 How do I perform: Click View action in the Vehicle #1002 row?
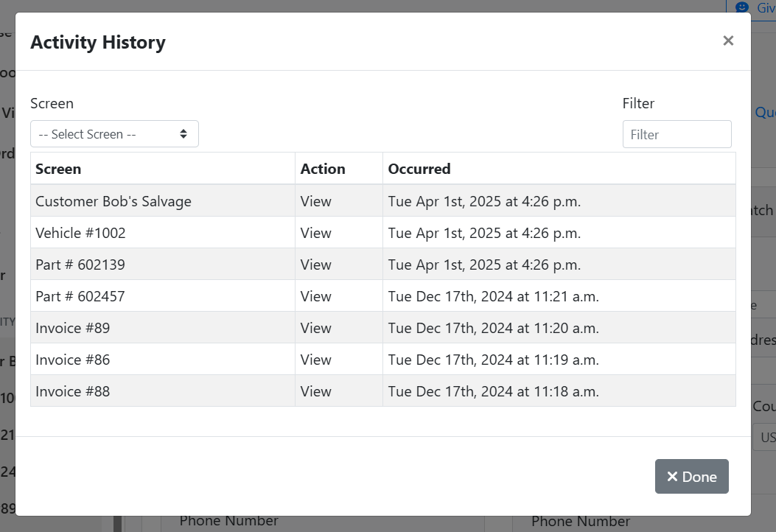click(x=315, y=233)
